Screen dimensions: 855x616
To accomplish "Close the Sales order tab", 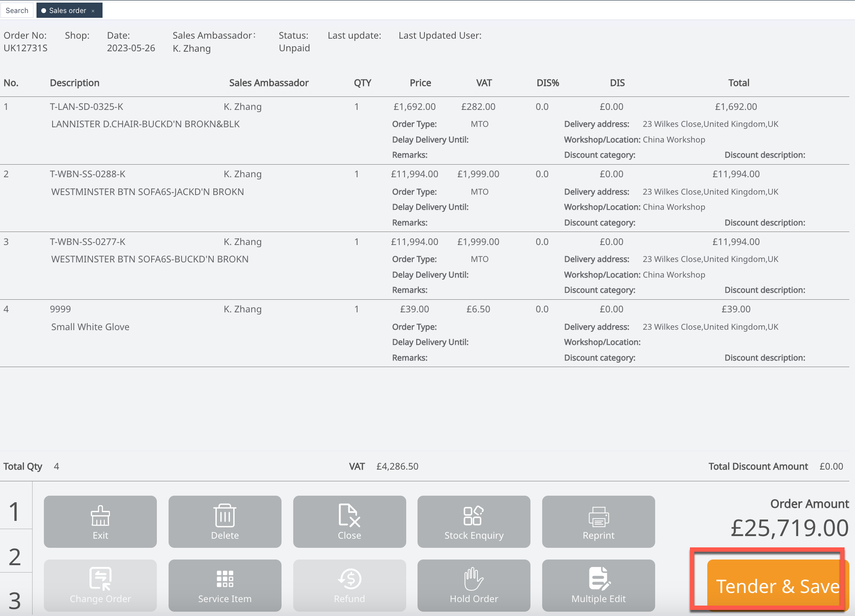I will point(93,11).
